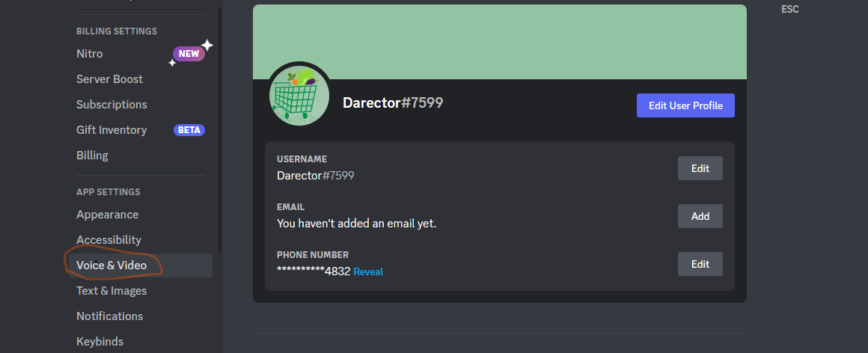This screenshot has width=868, height=353.
Task: Edit the username Darector#7599
Action: (x=700, y=168)
